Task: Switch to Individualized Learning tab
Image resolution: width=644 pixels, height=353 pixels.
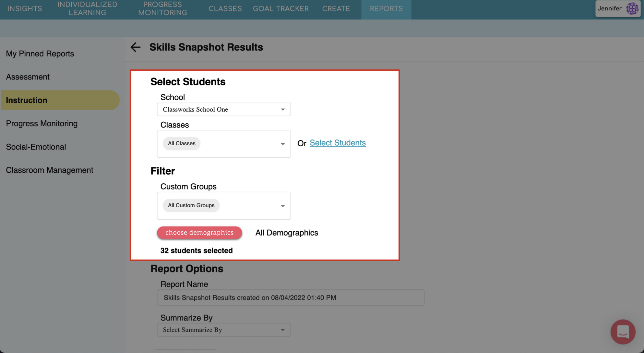Action: pos(87,9)
